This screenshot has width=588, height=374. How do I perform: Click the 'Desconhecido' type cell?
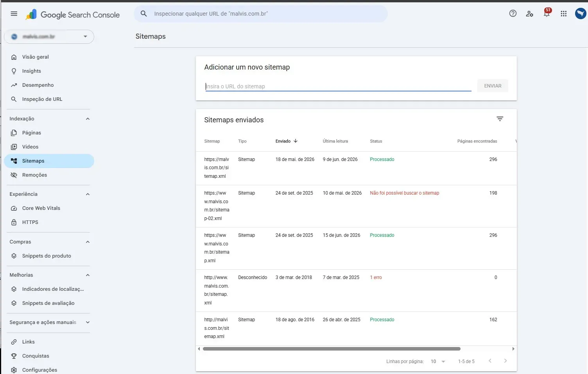tap(253, 277)
